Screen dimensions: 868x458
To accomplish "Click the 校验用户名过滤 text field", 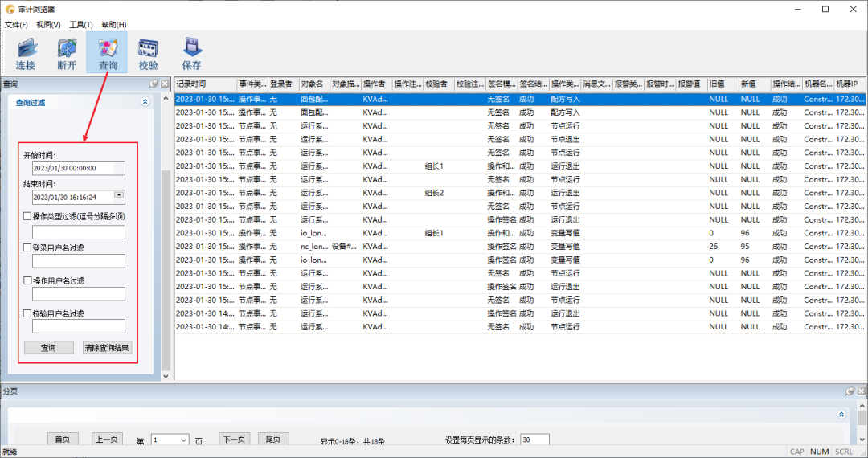I will point(79,326).
